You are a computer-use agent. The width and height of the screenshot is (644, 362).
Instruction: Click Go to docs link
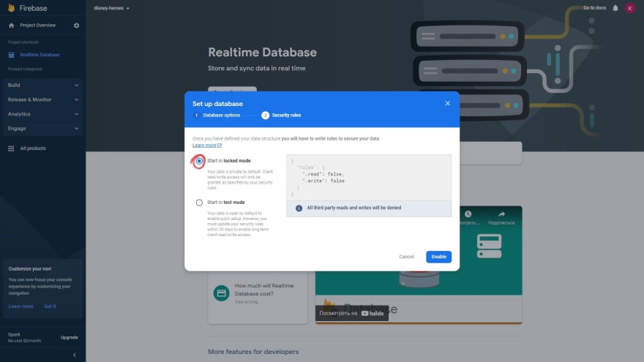pos(594,8)
